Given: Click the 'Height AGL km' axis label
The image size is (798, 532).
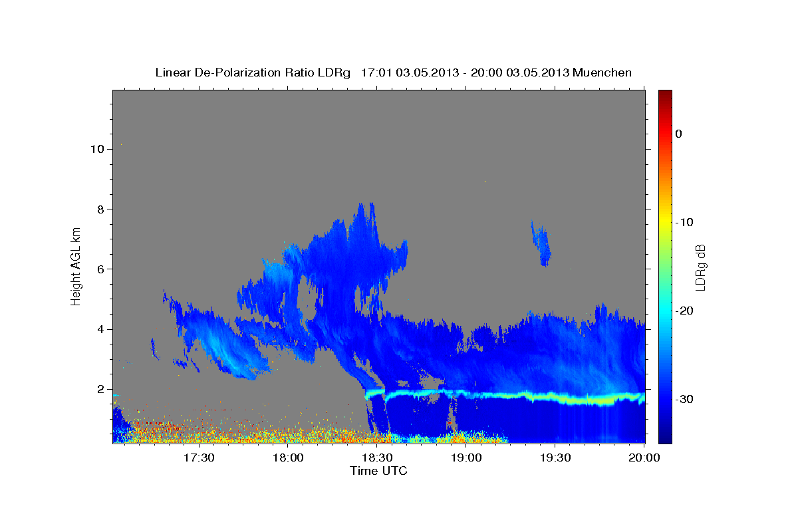Looking at the screenshot, I should click(76, 266).
